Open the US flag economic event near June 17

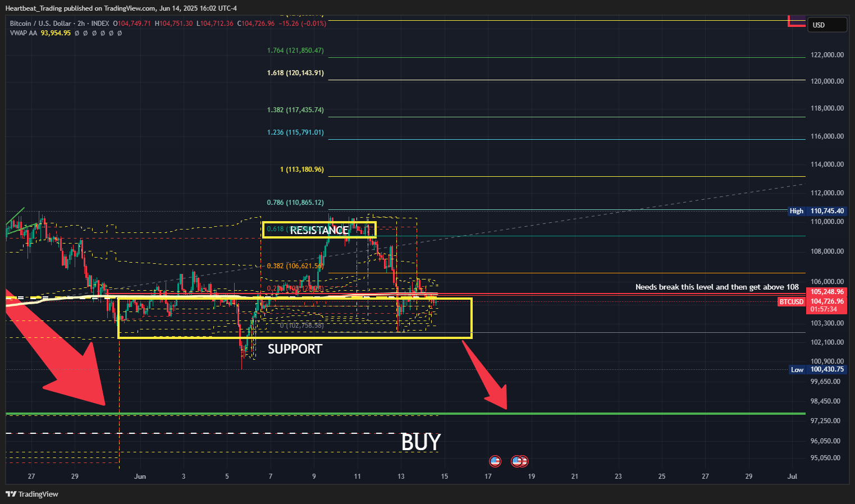[x=495, y=461]
